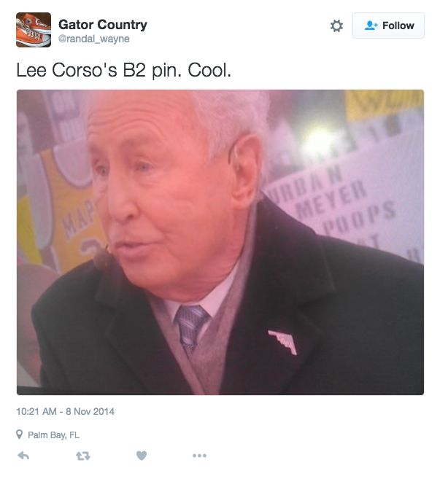The width and height of the screenshot is (448, 479).
Task: Click the location pin icon
Action: tap(19, 435)
